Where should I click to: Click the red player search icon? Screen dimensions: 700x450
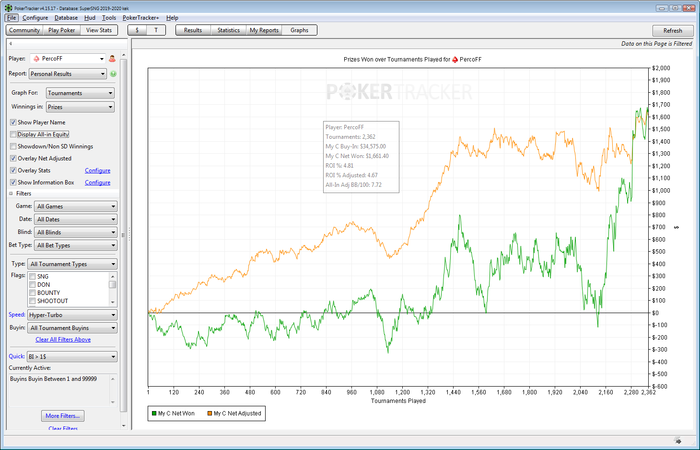(112, 58)
